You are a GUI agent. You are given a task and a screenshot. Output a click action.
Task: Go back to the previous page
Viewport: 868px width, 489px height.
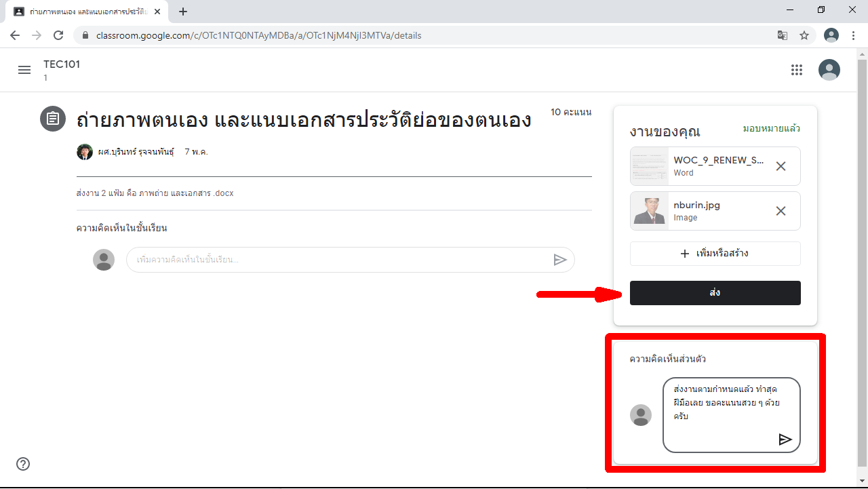[15, 35]
